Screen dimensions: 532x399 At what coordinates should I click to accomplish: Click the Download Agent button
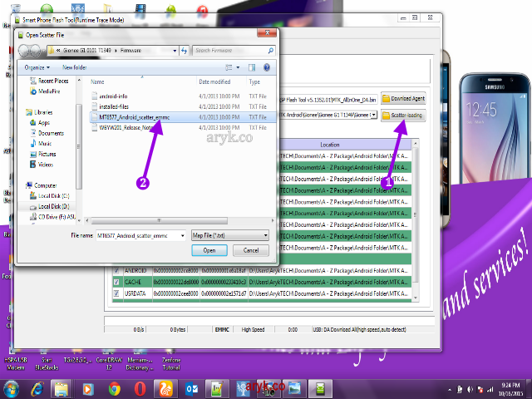click(x=403, y=99)
